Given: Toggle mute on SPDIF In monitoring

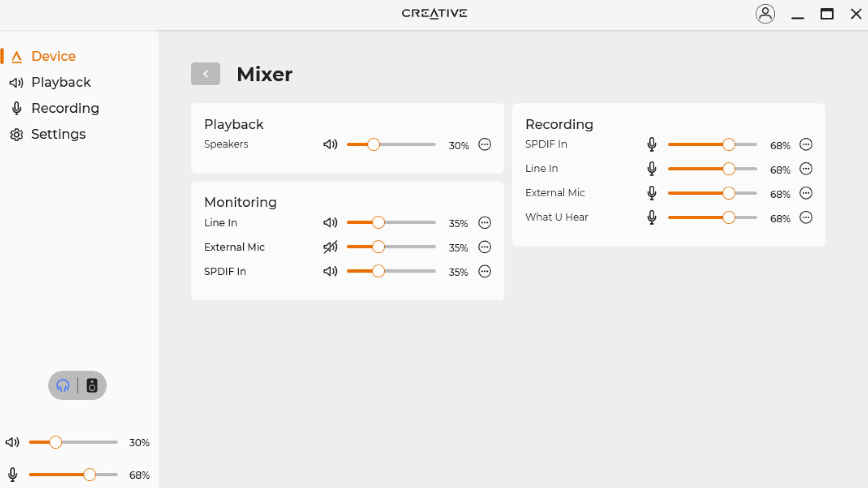Looking at the screenshot, I should pyautogui.click(x=330, y=271).
